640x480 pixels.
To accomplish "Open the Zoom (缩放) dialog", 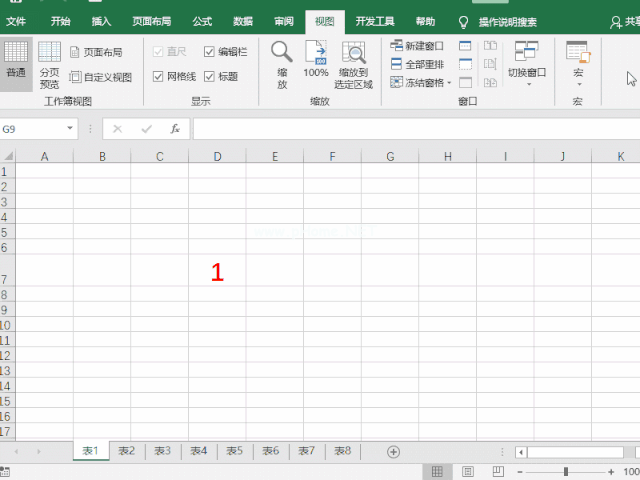I will [282, 65].
